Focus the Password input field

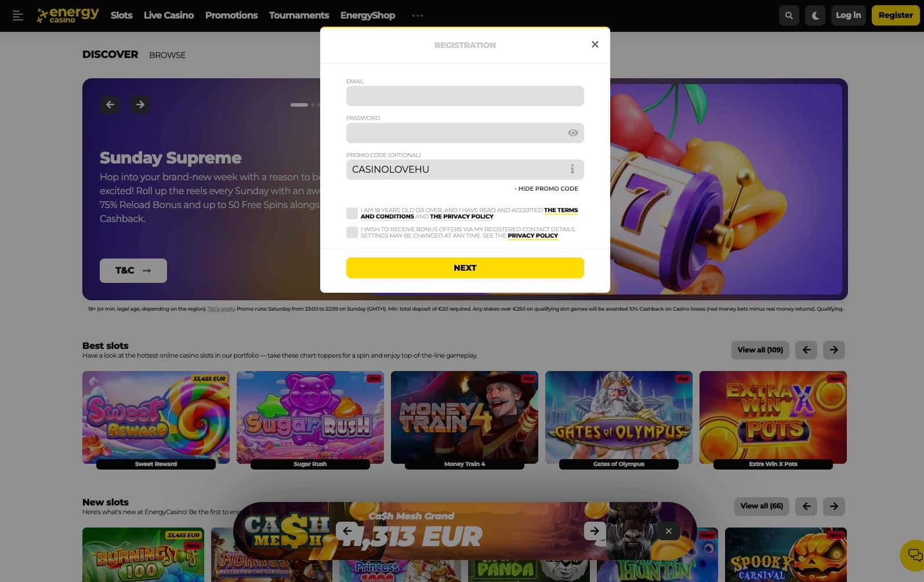pyautogui.click(x=465, y=133)
